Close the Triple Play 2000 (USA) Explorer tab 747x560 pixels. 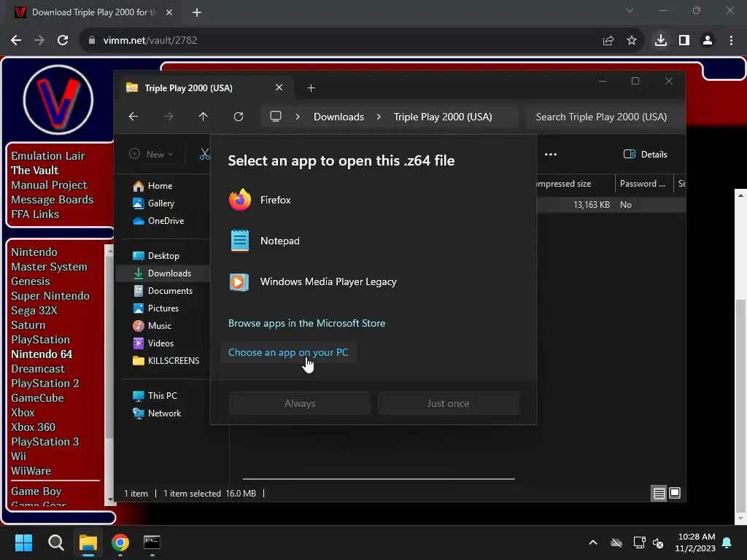[x=279, y=87]
